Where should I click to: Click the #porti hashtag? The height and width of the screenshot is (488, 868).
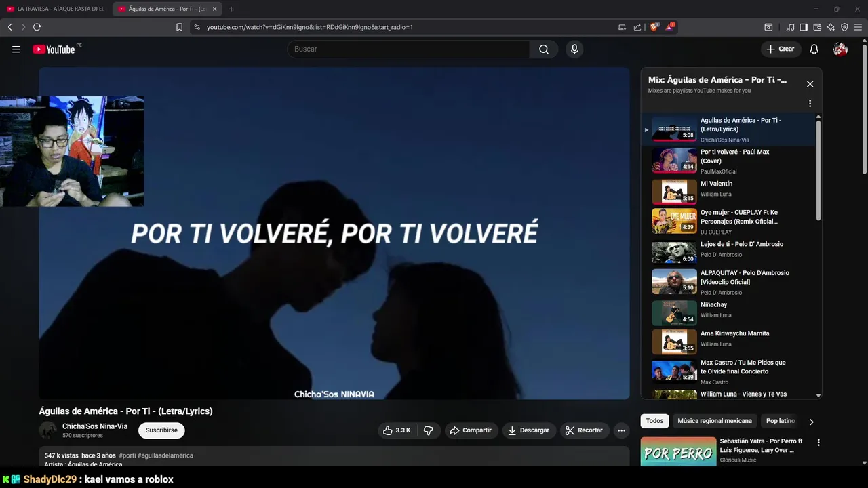tap(127, 455)
